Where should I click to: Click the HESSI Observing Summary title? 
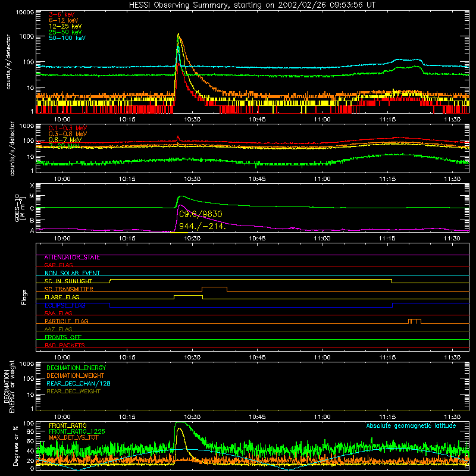[x=252, y=5]
